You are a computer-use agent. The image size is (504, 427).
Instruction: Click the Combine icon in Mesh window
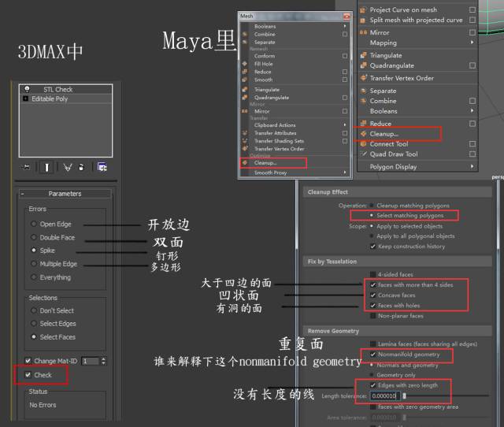(x=245, y=34)
